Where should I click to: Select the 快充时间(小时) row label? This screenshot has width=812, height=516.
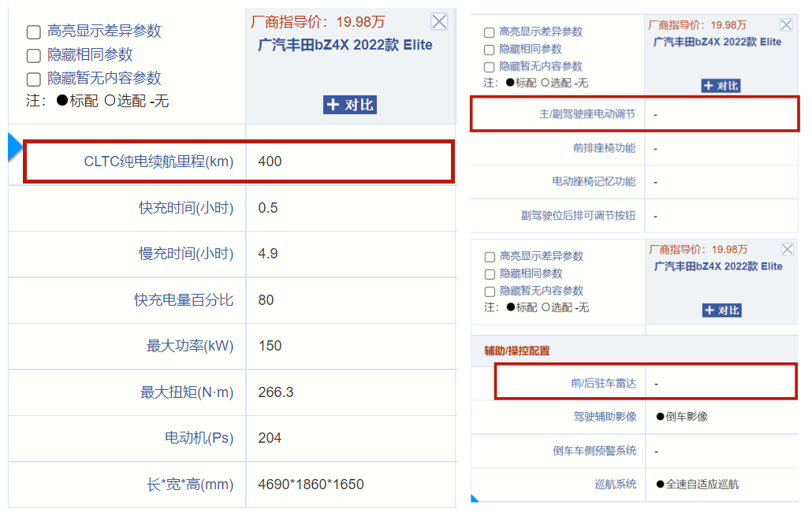click(186, 208)
